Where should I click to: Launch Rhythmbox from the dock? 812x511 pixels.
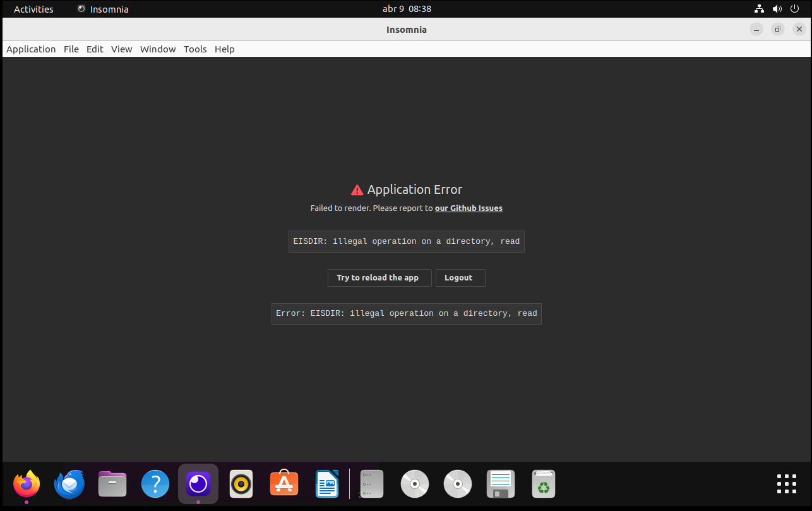241,484
